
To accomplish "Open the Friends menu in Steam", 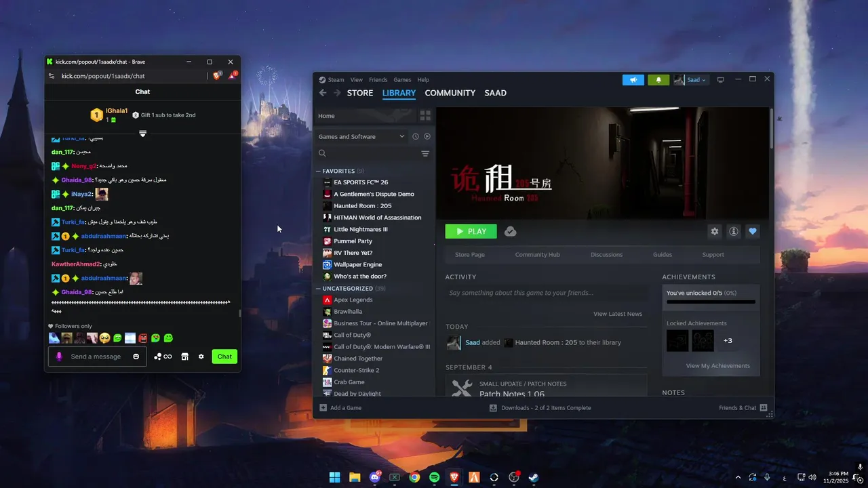I will [378, 80].
